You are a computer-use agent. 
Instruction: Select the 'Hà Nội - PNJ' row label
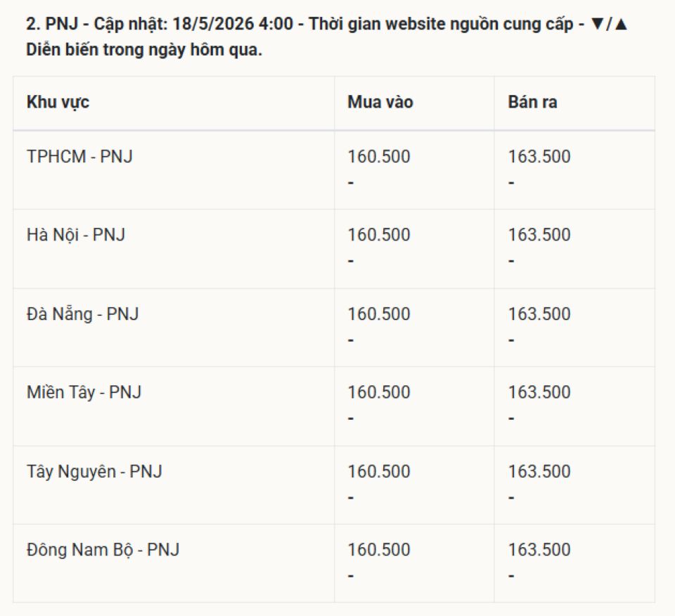(x=76, y=235)
